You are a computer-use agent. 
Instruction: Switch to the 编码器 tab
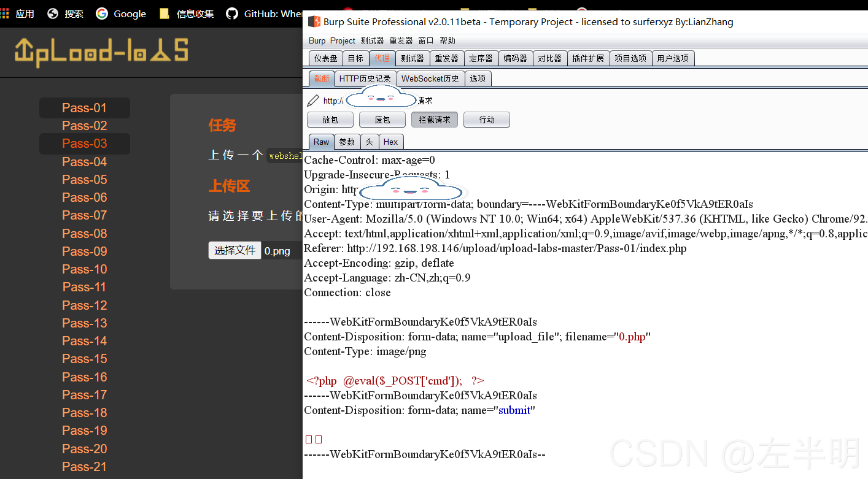click(x=515, y=58)
